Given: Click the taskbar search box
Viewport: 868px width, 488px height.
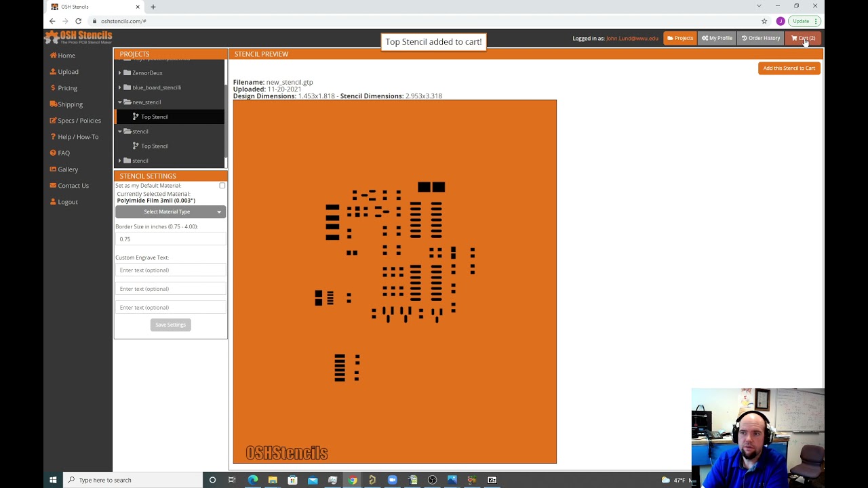Looking at the screenshot, I should (x=133, y=480).
